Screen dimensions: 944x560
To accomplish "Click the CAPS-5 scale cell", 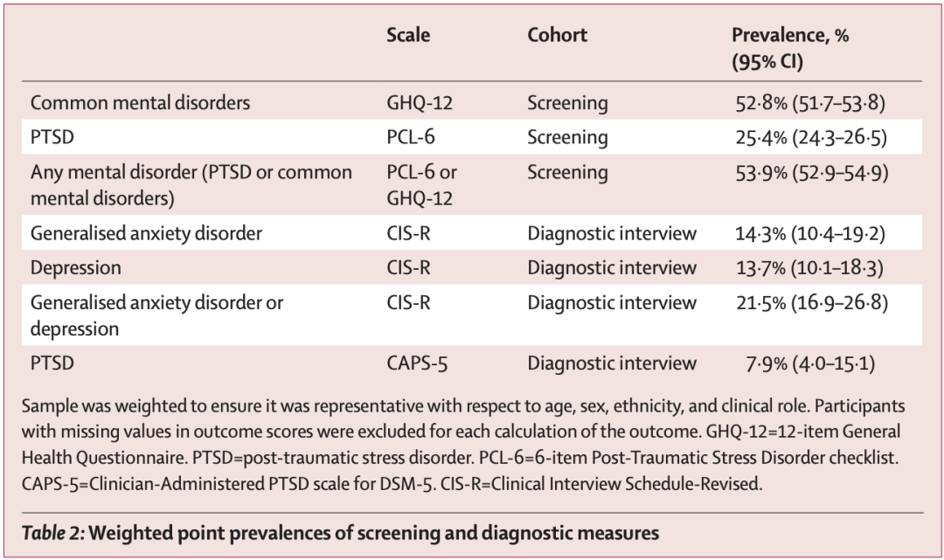I will point(419,363).
